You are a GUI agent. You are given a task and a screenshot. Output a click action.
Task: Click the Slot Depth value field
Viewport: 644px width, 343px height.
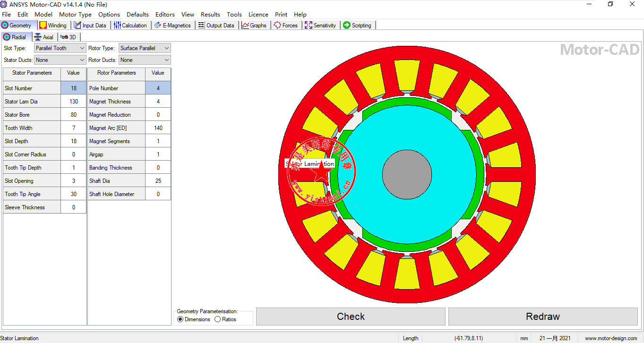click(x=74, y=141)
